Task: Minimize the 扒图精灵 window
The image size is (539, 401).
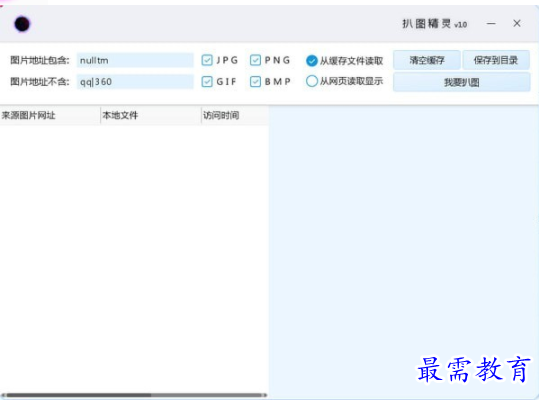Action: point(491,24)
